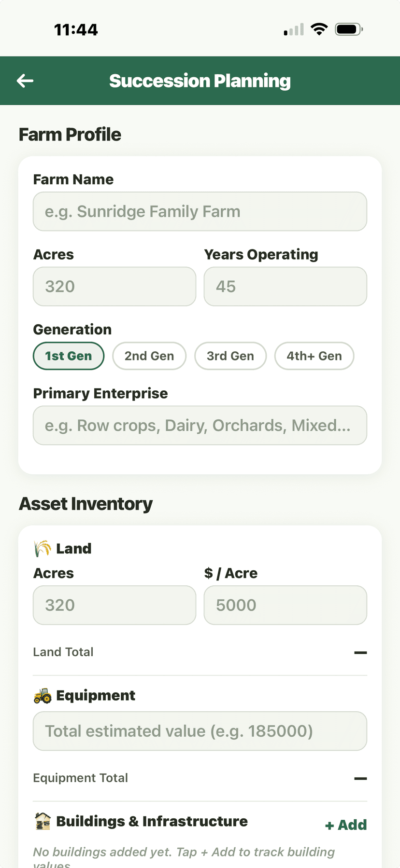This screenshot has height=868, width=400.
Task: Tap the back arrow in the header
Action: pos(25,81)
